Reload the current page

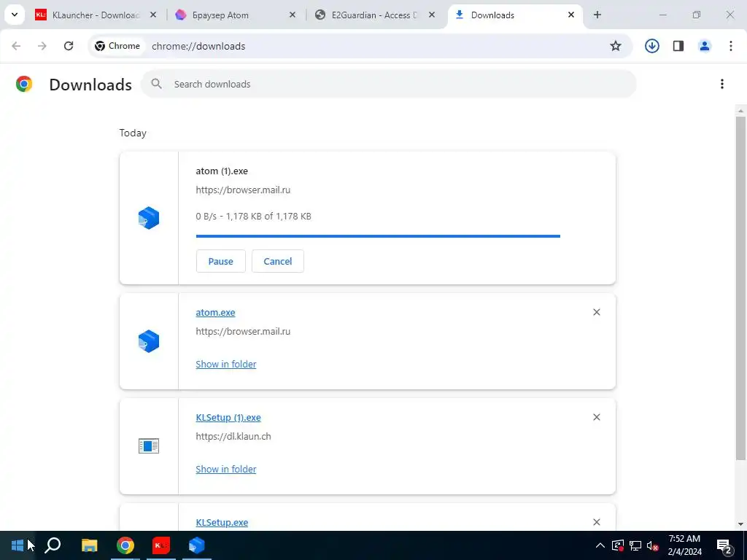(69, 46)
